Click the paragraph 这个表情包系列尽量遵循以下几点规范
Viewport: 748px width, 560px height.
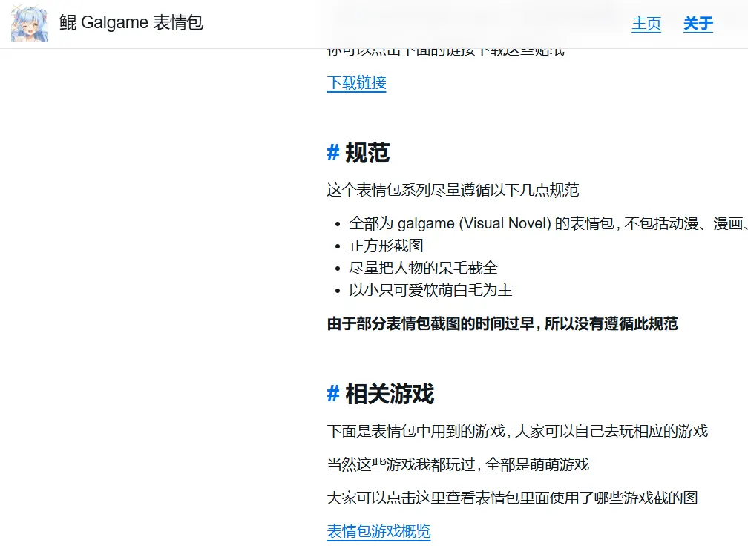coord(453,190)
